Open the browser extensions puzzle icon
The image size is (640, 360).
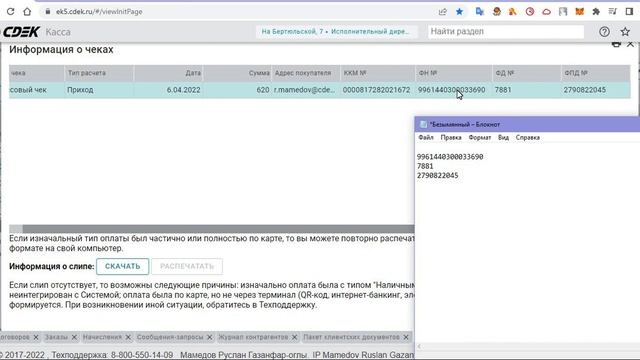coord(596,12)
